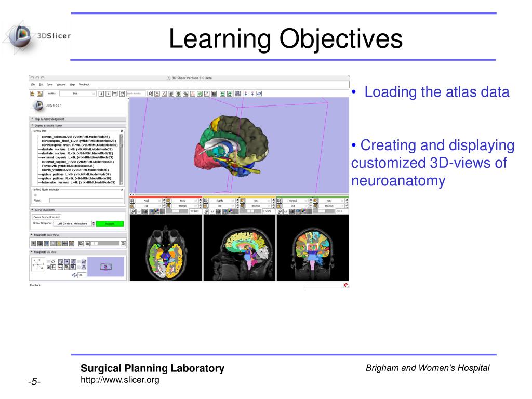
Task: Select corpus_callosum.vtk in the MRML Tree
Action: [76, 137]
